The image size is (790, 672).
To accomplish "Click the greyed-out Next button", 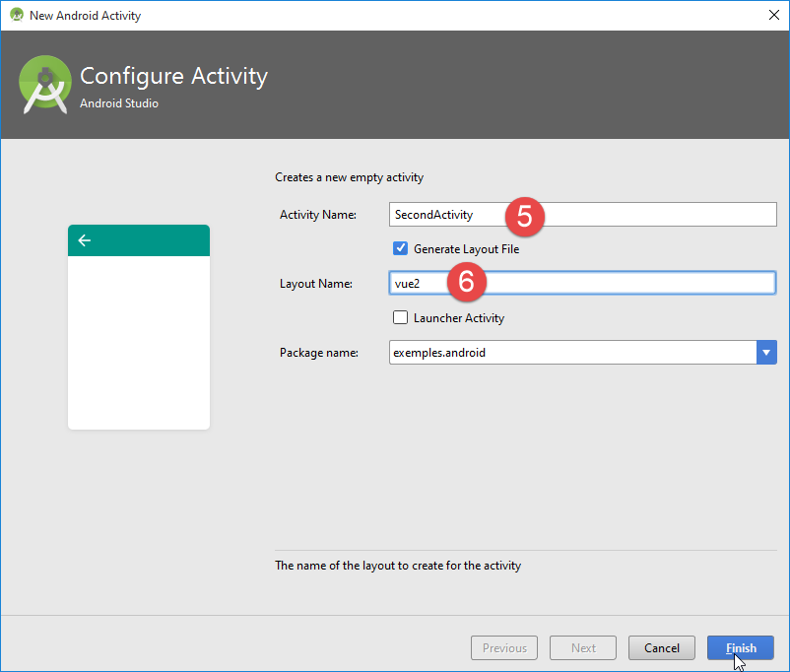I will coord(583,647).
